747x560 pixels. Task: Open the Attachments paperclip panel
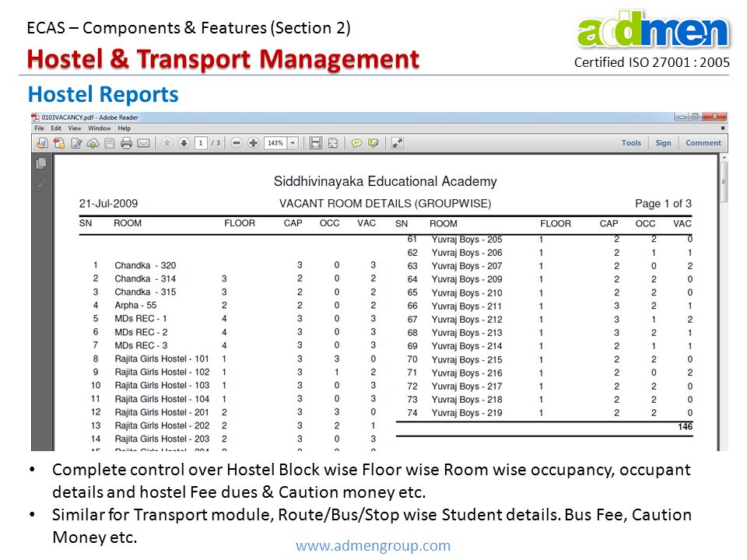tap(41, 185)
